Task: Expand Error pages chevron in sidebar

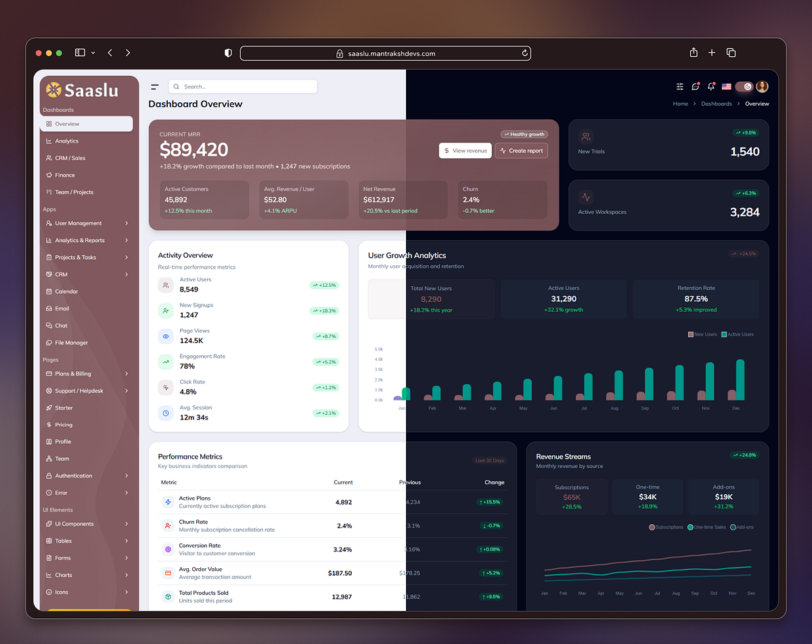Action: tap(127, 492)
